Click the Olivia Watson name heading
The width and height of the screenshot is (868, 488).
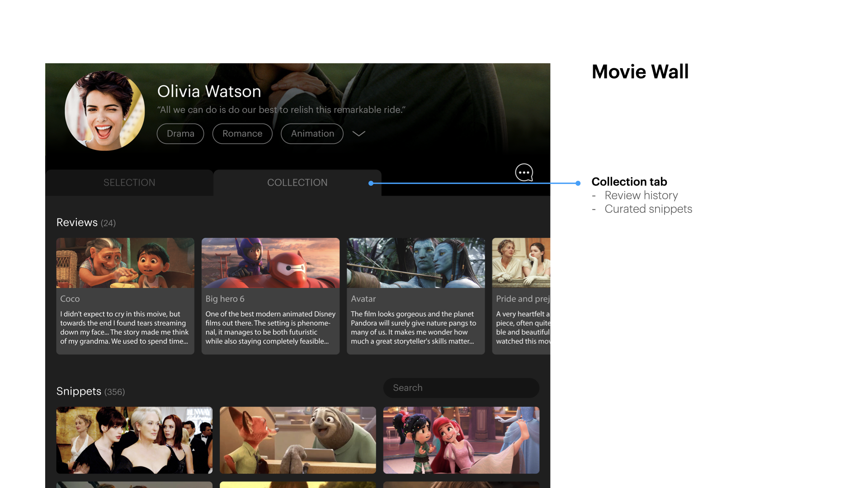tap(209, 92)
